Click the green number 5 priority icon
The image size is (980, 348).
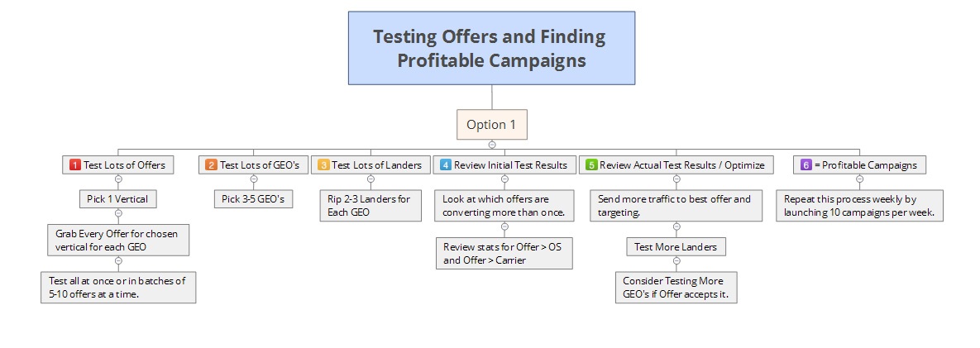pos(591,165)
